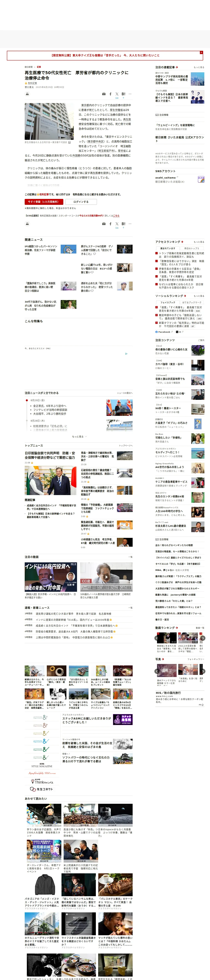Viewport: 210px width, 980px height.
Task: Advance the photo gallery carousel to the next photo
Action: [x=203, y=671]
